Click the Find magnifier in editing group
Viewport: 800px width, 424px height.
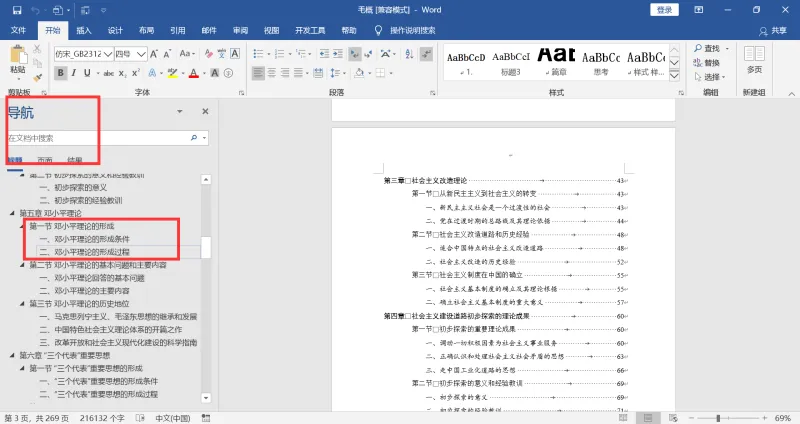pos(698,48)
